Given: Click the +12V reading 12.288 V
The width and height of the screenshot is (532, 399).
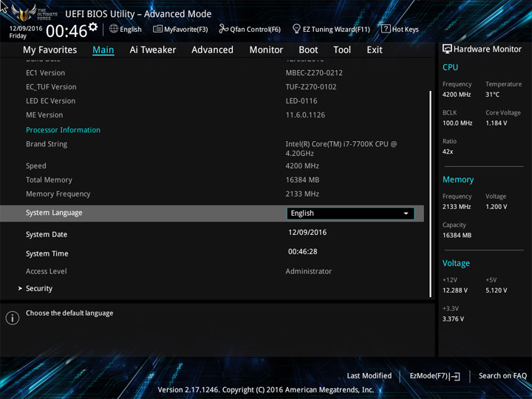Looking at the screenshot, I should tap(455, 290).
